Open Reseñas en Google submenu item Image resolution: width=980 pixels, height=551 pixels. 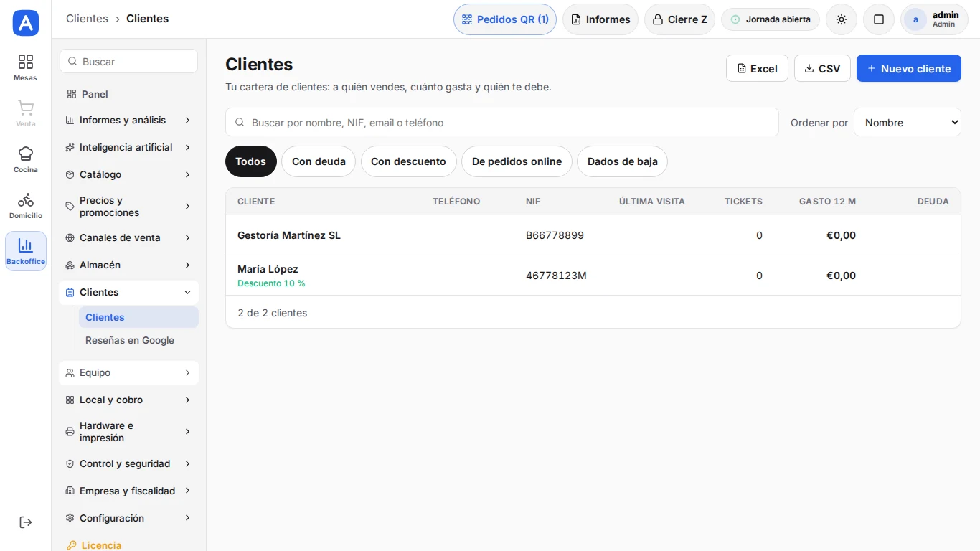point(130,340)
